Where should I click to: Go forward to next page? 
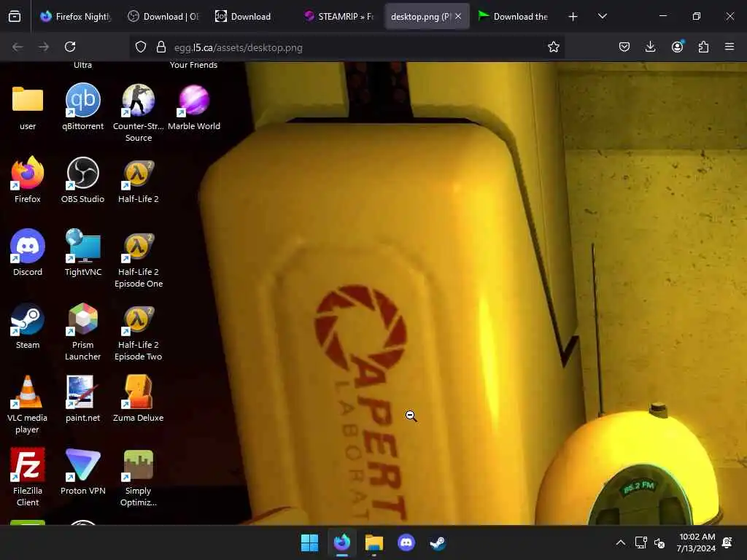click(x=44, y=47)
